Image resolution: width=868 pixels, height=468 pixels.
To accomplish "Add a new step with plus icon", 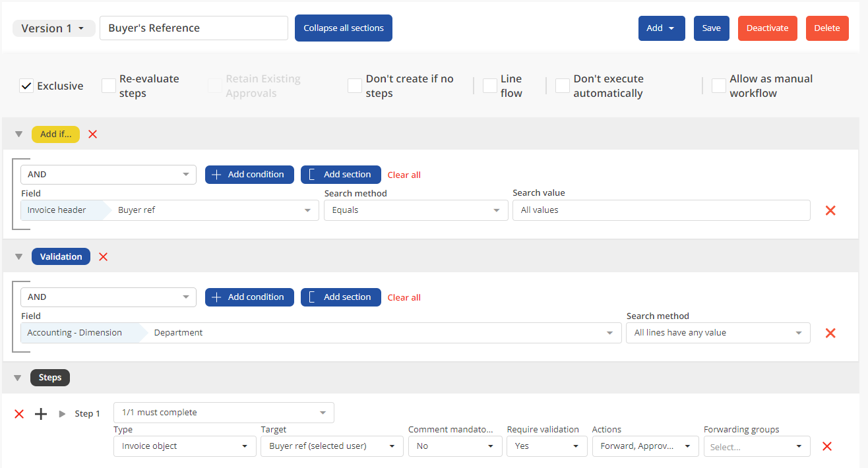I will coord(41,414).
